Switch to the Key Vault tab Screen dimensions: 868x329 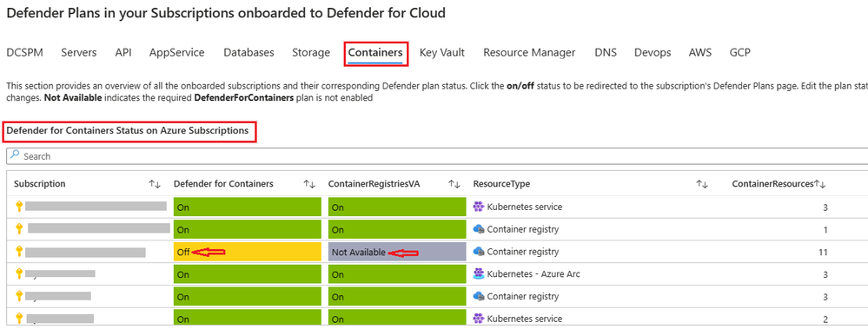441,53
